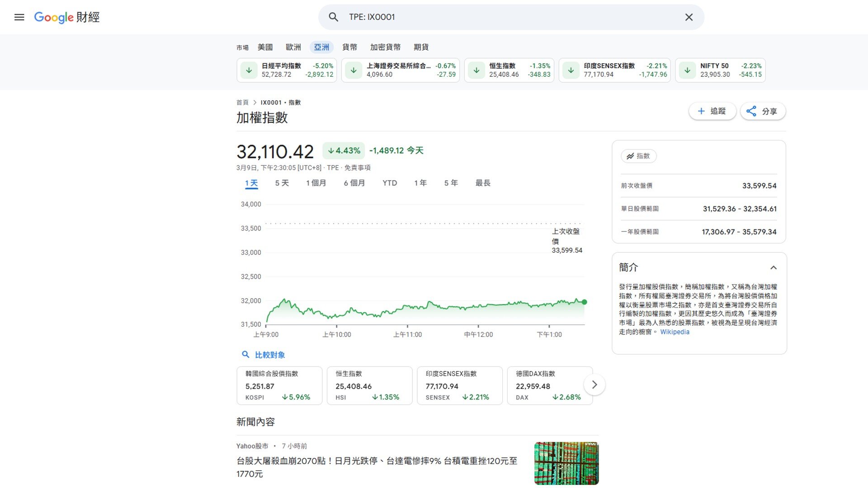
Task: Switch chart range to YTD
Action: pos(389,183)
